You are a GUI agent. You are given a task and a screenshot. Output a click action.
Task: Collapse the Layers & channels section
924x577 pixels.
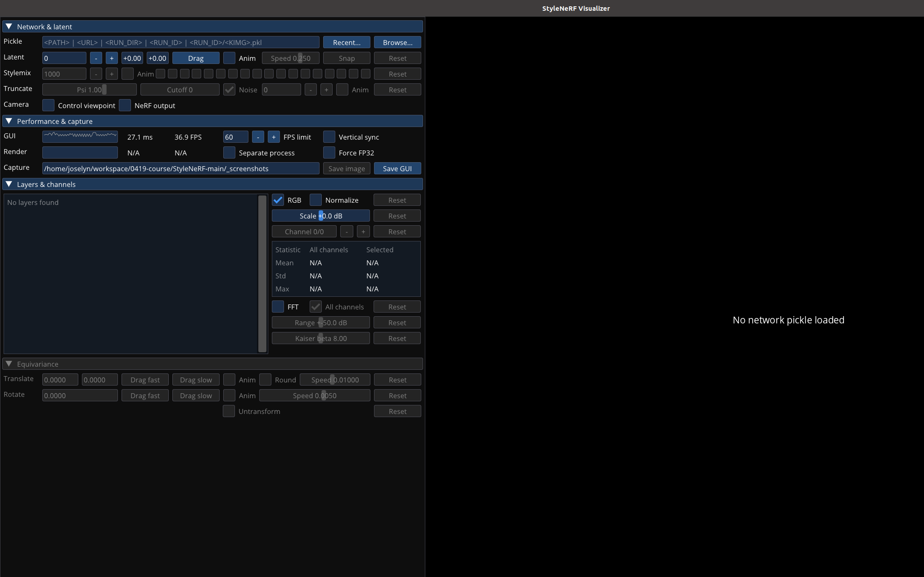[9, 184]
